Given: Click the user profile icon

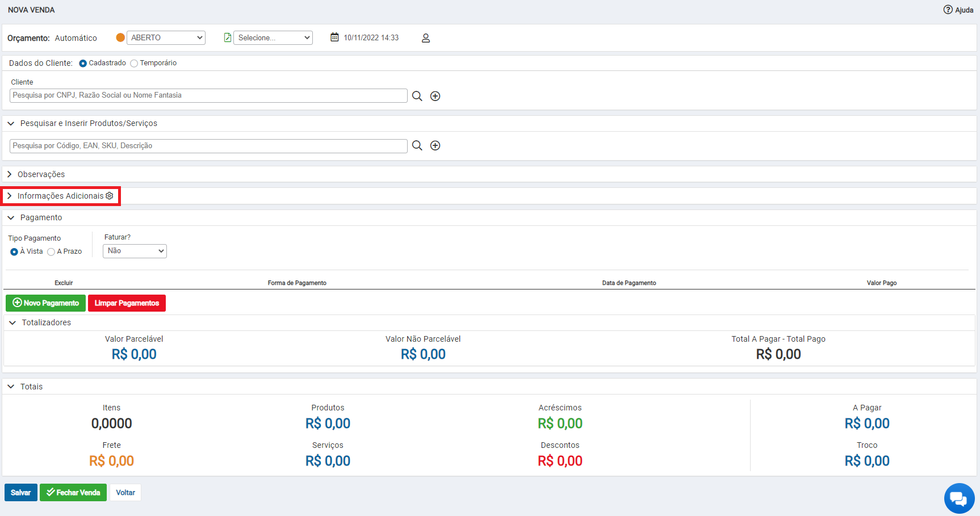Looking at the screenshot, I should coord(426,38).
